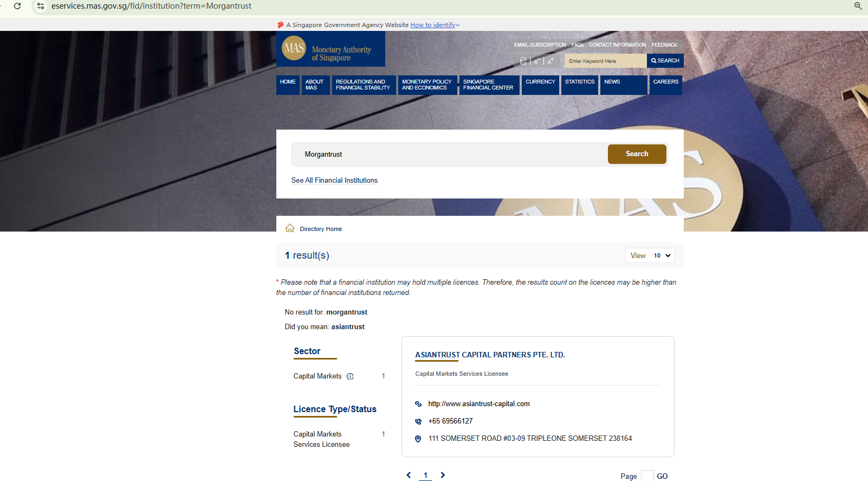Viewport: 868px width, 481px height.
Task: Click the GO button for page jump
Action: [x=662, y=476]
